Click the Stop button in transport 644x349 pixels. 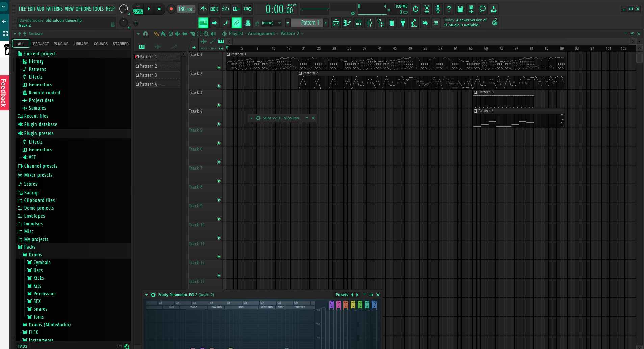tap(159, 9)
